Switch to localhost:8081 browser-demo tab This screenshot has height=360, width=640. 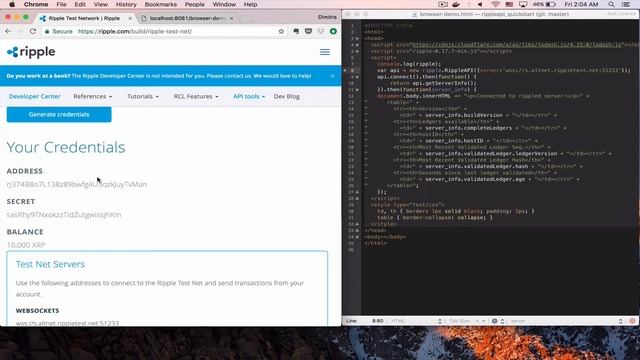[x=187, y=18]
